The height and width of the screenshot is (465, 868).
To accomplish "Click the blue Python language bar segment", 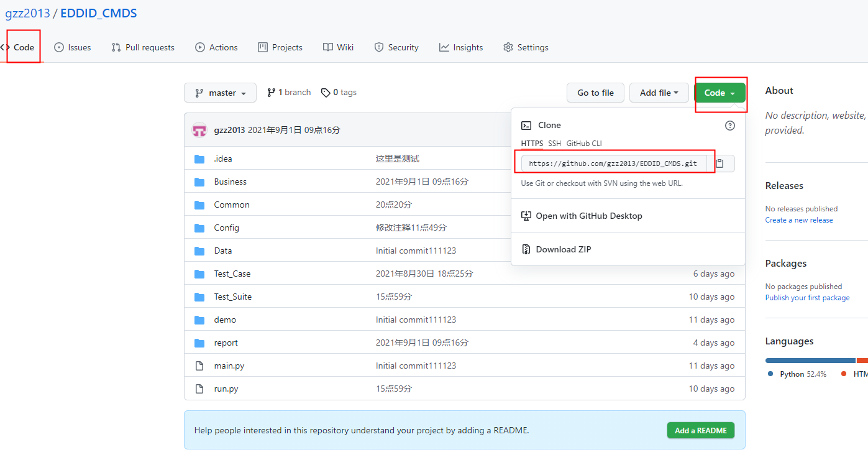I will coord(810,361).
